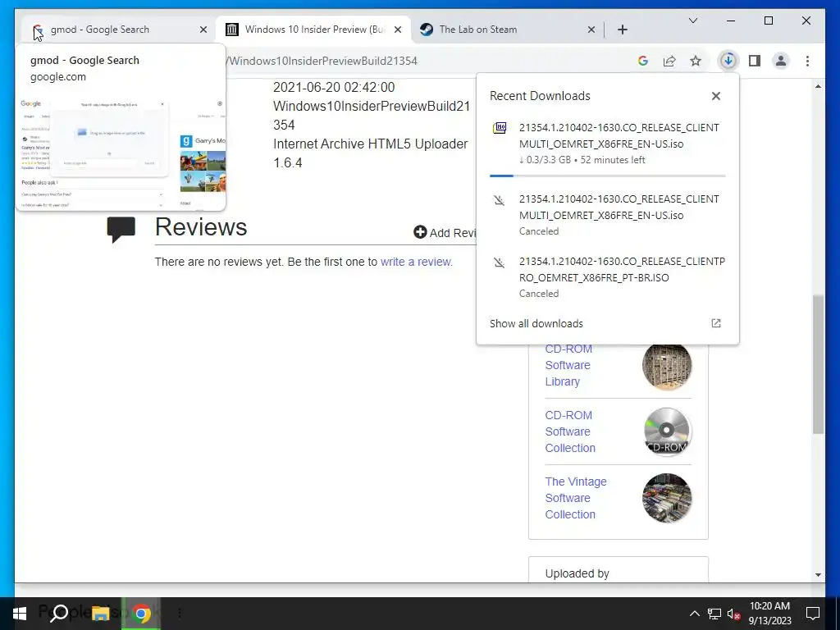The height and width of the screenshot is (630, 840).
Task: Open the Chrome profile avatar icon
Action: (x=781, y=61)
